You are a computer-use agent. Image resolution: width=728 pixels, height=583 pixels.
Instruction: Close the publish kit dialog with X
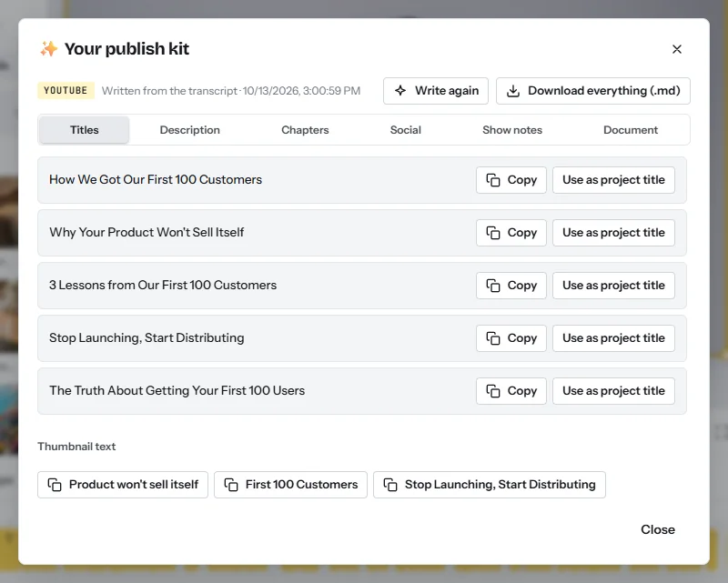[676, 49]
